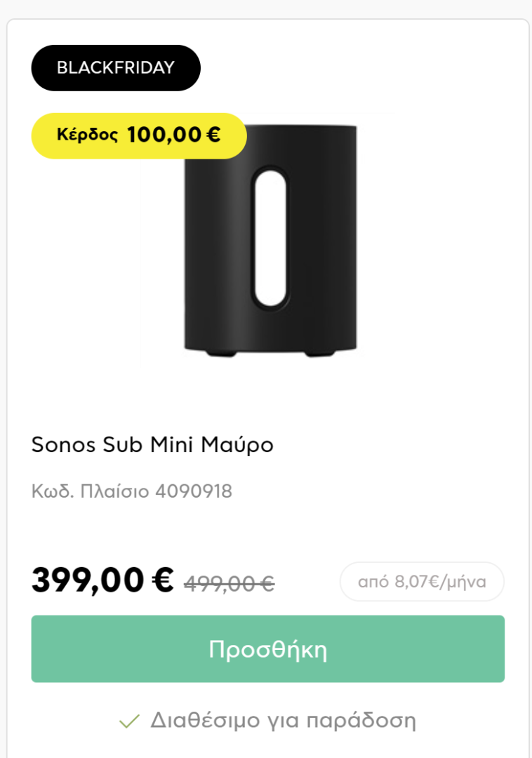Add to cart with the Προσθήκη button
This screenshot has height=758, width=532.
268,649
